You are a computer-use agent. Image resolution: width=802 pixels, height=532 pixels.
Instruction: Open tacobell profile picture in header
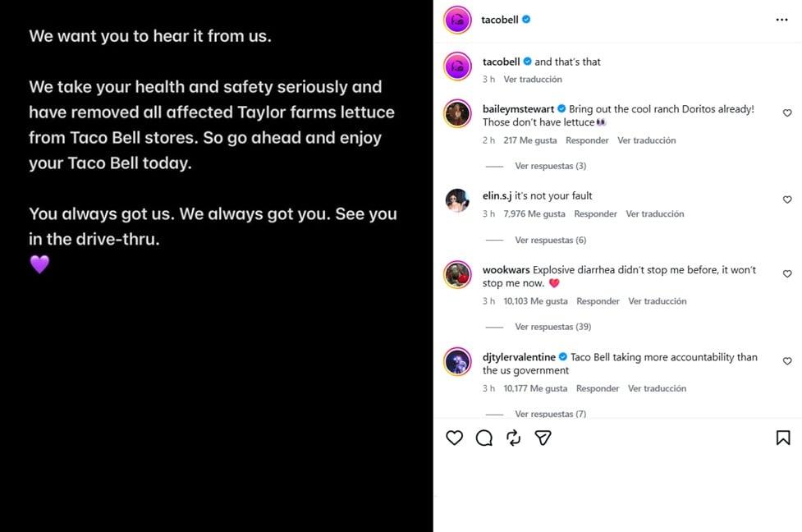(x=457, y=20)
